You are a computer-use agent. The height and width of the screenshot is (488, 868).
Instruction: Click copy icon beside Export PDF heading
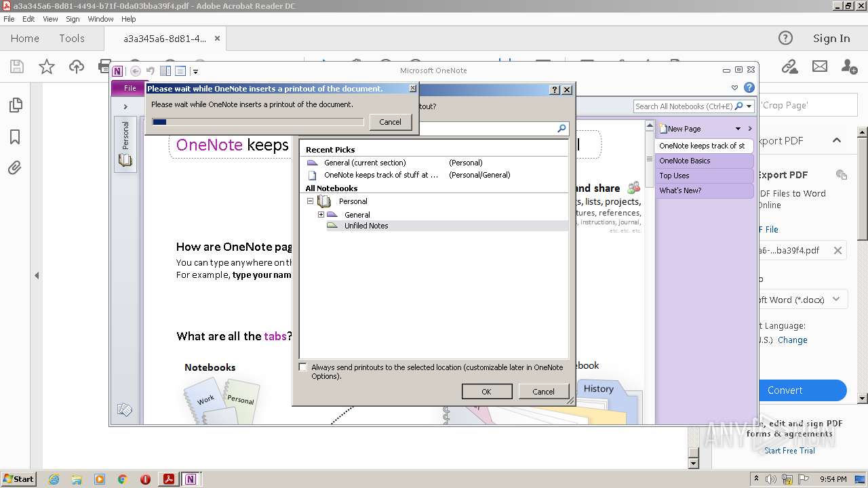click(842, 175)
